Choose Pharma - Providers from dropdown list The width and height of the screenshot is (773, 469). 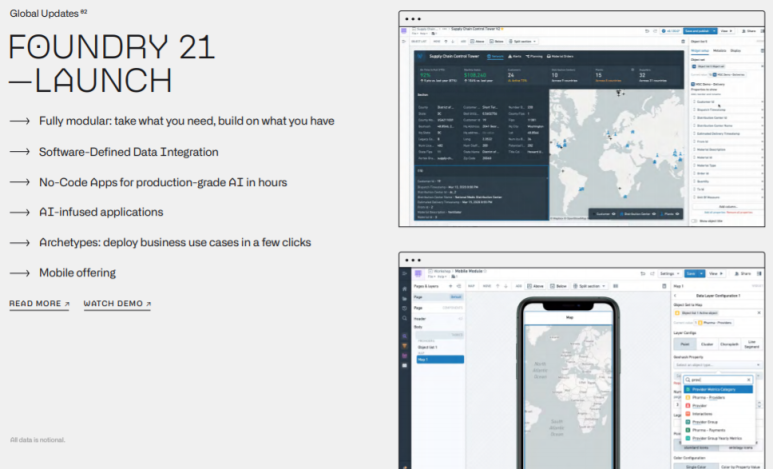pos(718,397)
